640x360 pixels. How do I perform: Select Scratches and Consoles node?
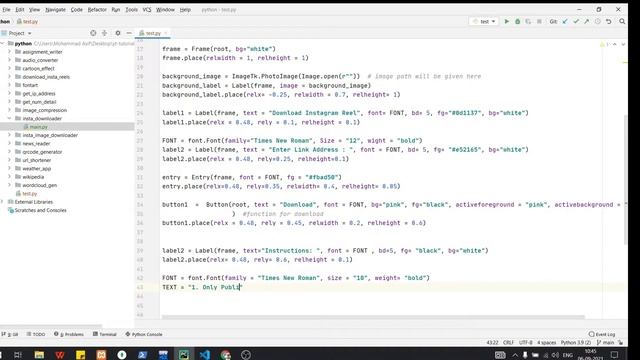40,210
